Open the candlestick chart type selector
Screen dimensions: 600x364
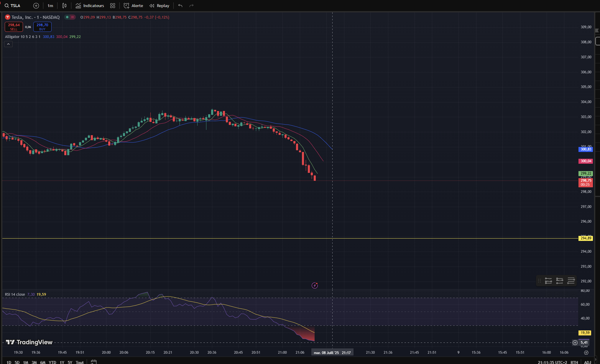(x=64, y=6)
